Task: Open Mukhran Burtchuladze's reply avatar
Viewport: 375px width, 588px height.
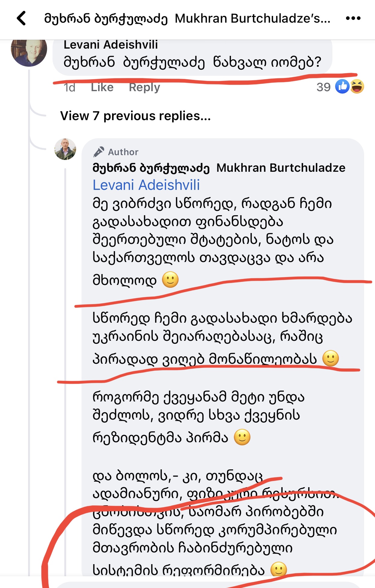Action: coord(65,149)
